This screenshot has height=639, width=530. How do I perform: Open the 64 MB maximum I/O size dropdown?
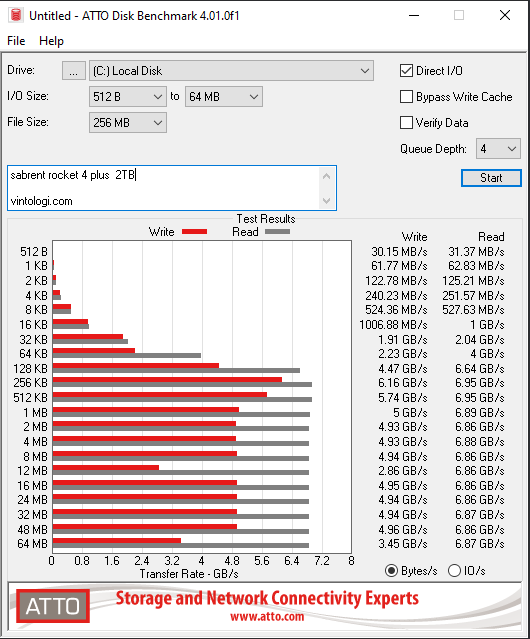(x=224, y=97)
